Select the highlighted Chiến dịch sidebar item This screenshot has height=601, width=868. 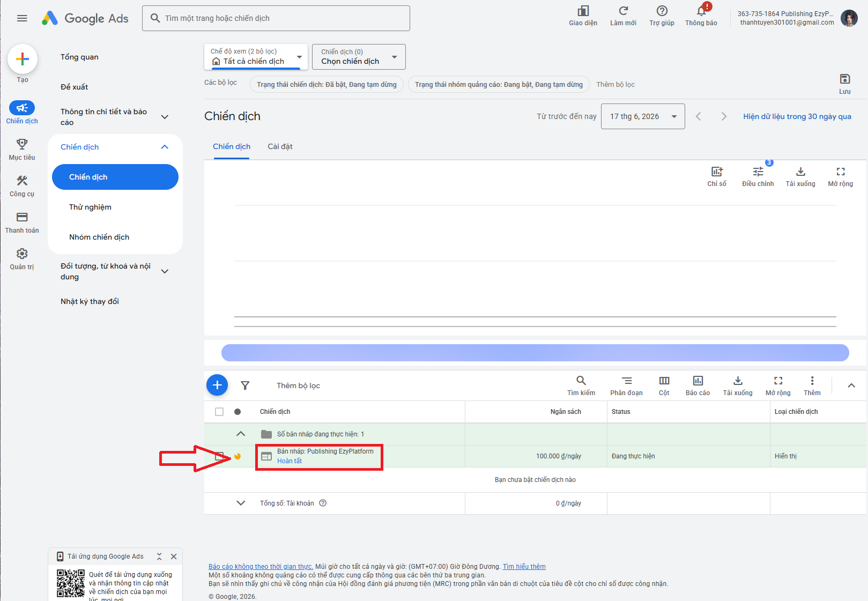point(115,177)
